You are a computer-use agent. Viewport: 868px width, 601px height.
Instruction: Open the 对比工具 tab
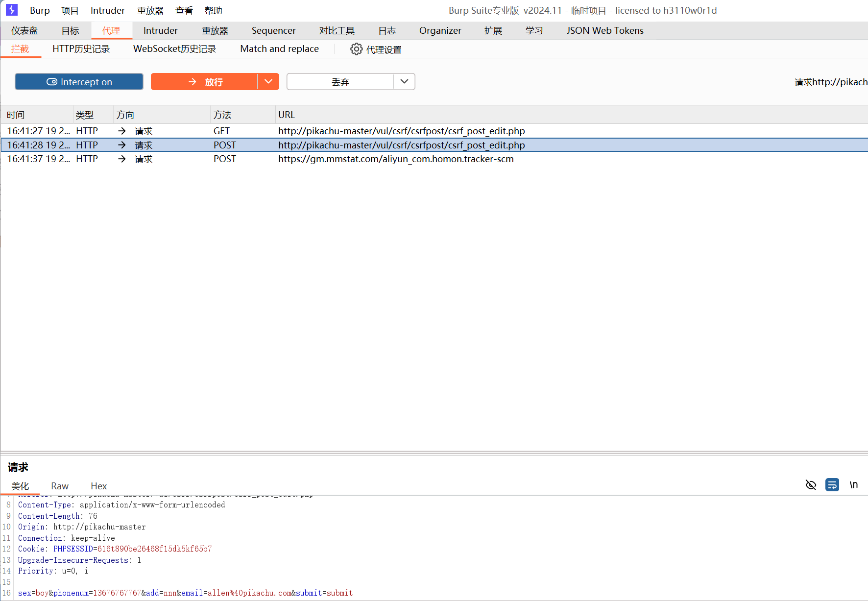337,30
